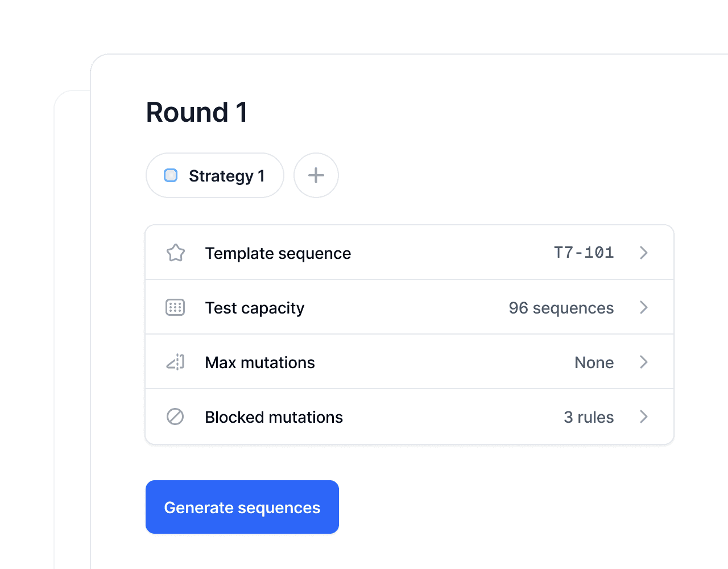Expand the Blocked mutations chevron
The width and height of the screenshot is (728, 569).
tap(644, 417)
